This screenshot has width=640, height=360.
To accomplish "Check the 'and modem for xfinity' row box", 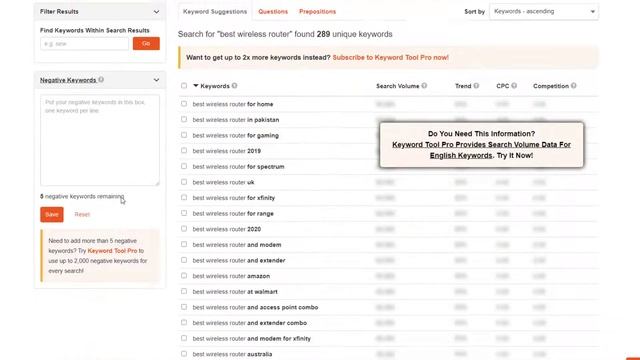I will pyautogui.click(x=184, y=338).
